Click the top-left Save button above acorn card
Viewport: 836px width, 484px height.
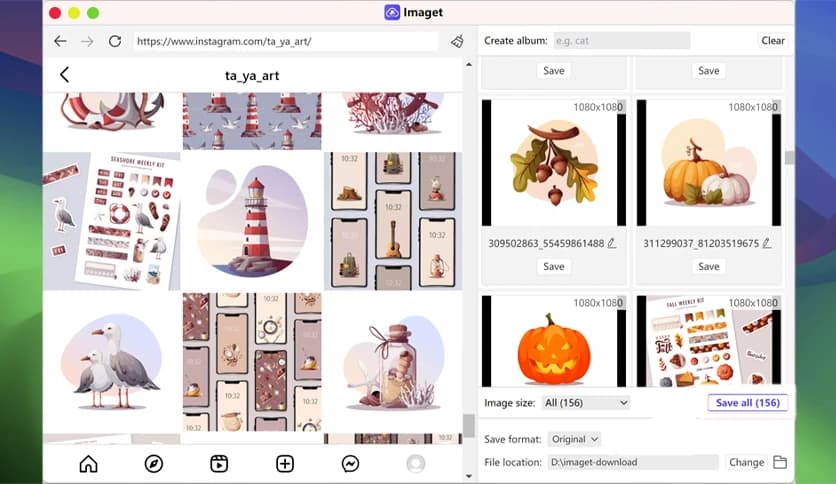[x=553, y=71]
